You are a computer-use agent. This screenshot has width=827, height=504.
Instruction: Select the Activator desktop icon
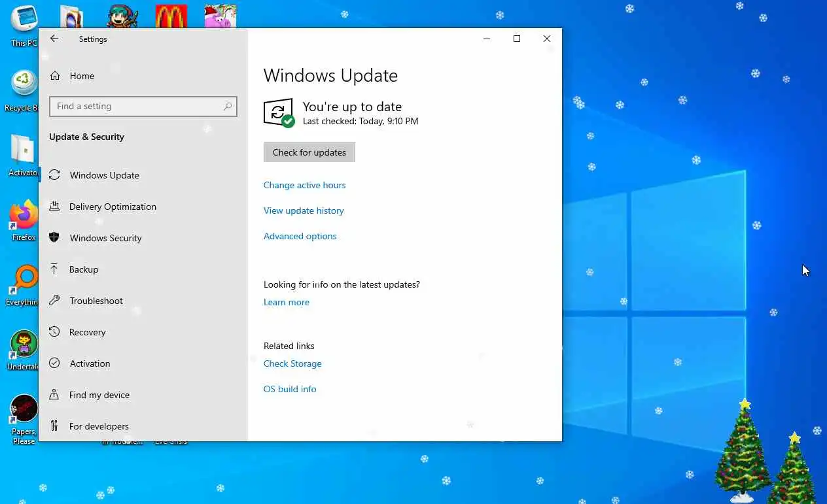pyautogui.click(x=24, y=156)
